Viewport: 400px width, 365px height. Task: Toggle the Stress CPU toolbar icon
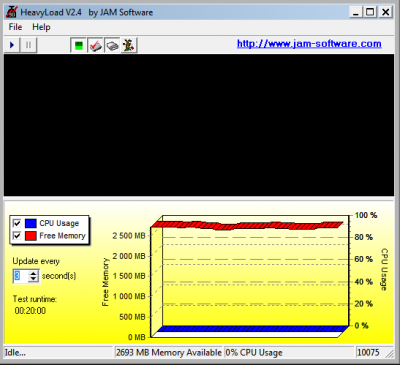click(79, 45)
